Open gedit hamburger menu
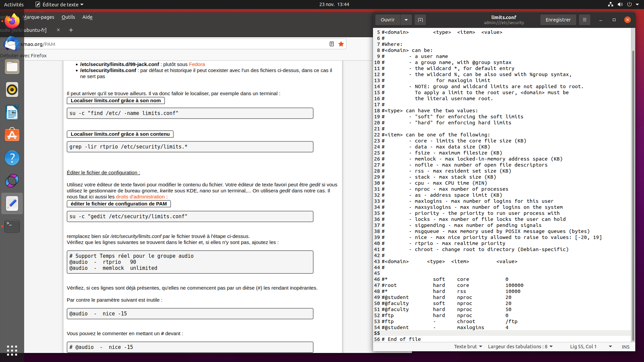Screen dimensions: 644x362 point(584,20)
